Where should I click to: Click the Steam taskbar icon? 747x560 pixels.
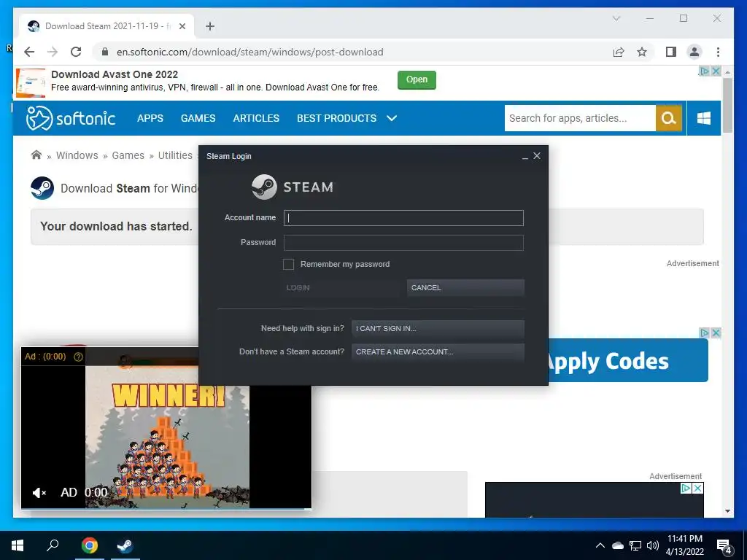[x=125, y=545]
